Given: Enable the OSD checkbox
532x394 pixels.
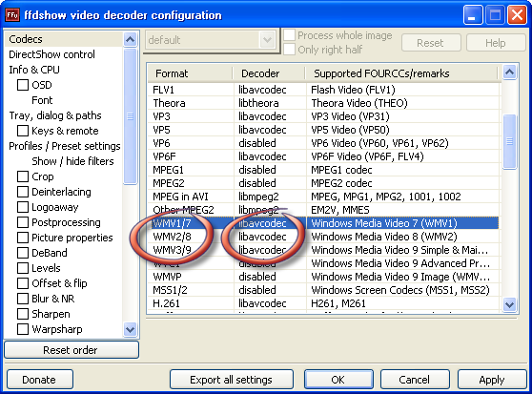Looking at the screenshot, I should pyautogui.click(x=23, y=85).
